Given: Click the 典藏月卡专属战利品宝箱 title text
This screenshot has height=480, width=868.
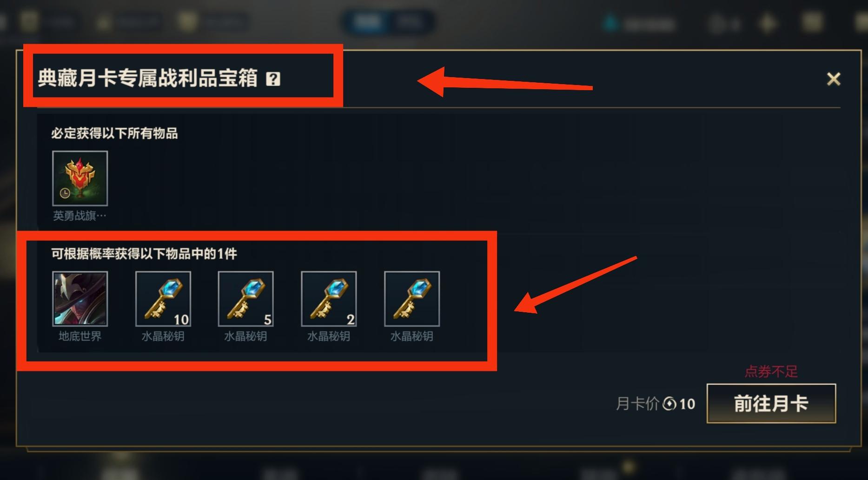Looking at the screenshot, I should [148, 78].
